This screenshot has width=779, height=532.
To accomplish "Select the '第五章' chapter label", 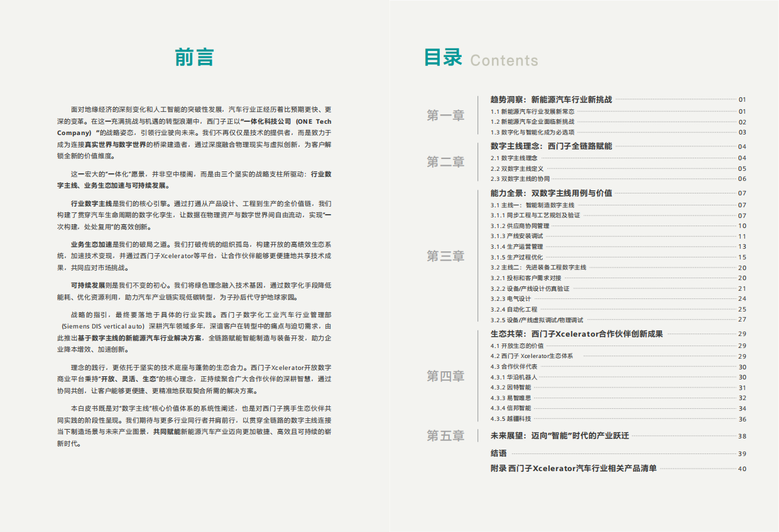I will click(446, 436).
